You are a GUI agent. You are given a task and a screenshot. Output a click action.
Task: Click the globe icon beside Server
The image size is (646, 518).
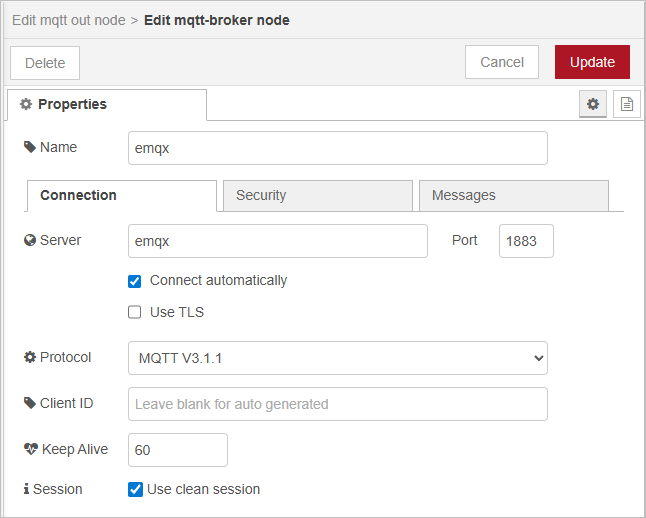tap(30, 241)
